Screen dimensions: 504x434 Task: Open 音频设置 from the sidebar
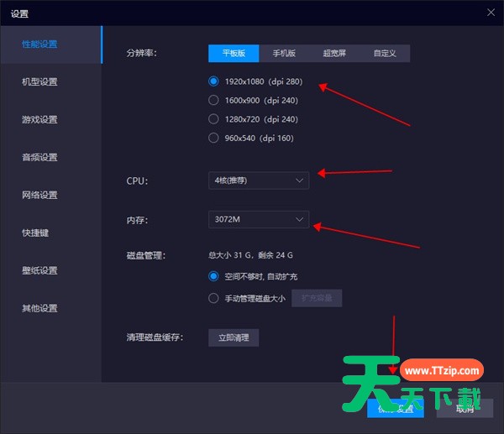(40, 158)
